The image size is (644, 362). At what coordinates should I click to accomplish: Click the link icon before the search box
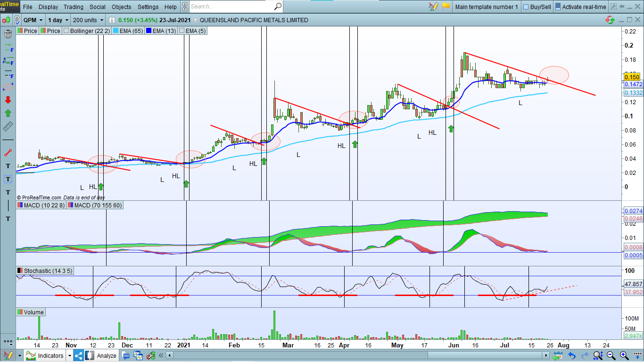coord(184,7)
